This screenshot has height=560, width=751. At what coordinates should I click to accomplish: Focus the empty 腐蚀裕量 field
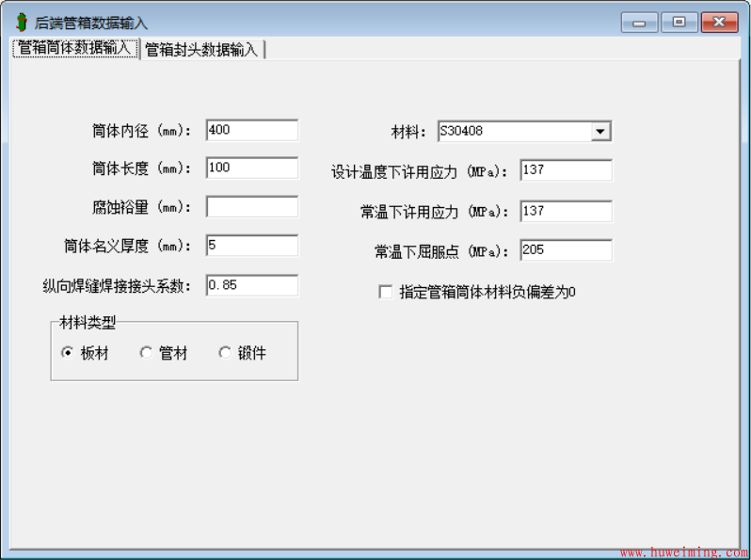pyautogui.click(x=252, y=206)
